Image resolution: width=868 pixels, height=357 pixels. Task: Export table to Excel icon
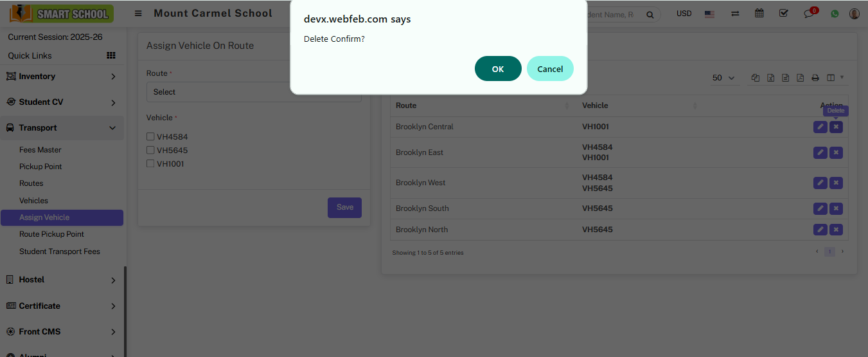770,78
